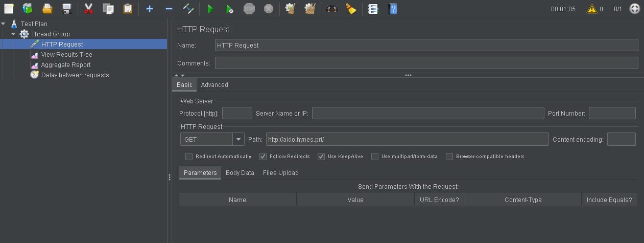644x243 pixels.
Task: Select HTTP Request in the tree
Action: [62, 44]
